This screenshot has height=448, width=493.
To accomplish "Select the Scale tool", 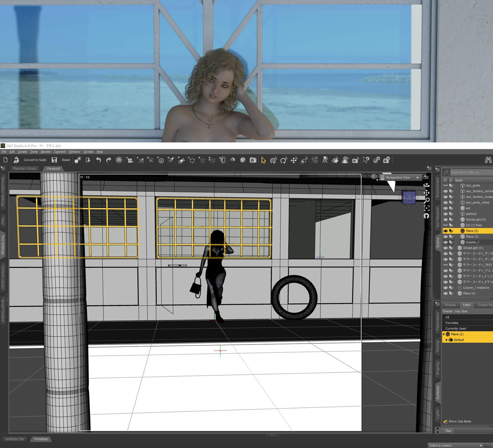I will tap(304, 160).
